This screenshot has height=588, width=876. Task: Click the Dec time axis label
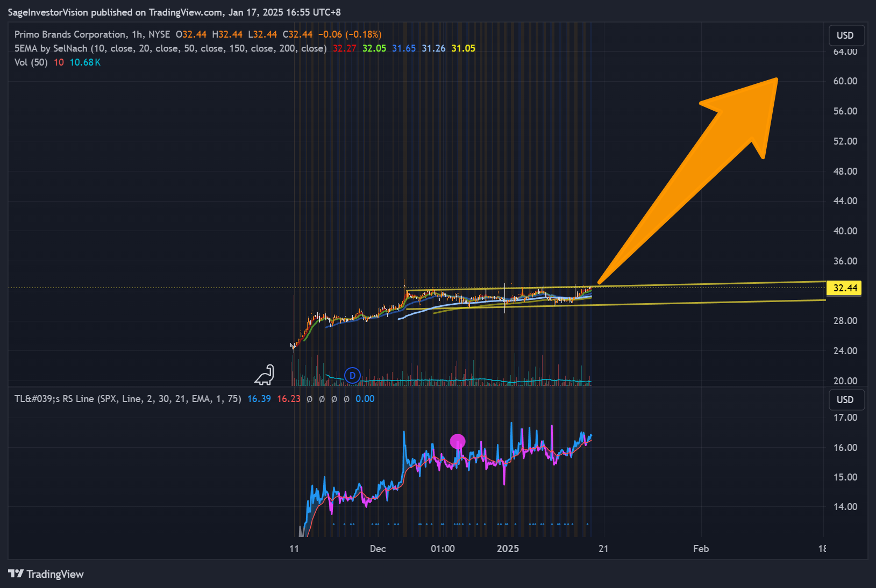tap(378, 549)
